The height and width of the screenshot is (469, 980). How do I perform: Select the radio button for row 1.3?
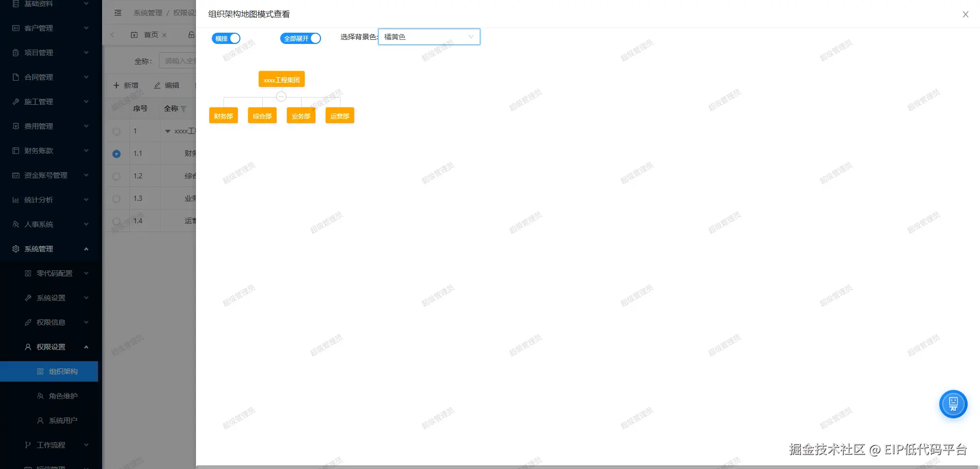point(116,199)
